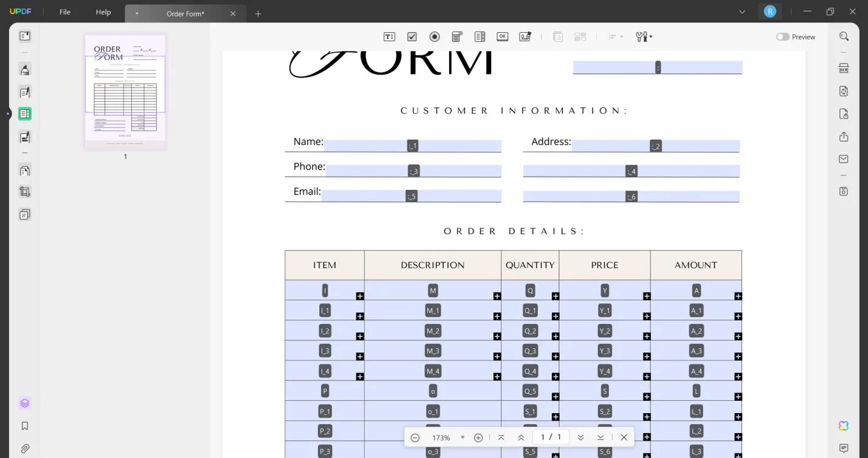Zoom out with the minus button
Screen dimensions: 868x458
415,438
